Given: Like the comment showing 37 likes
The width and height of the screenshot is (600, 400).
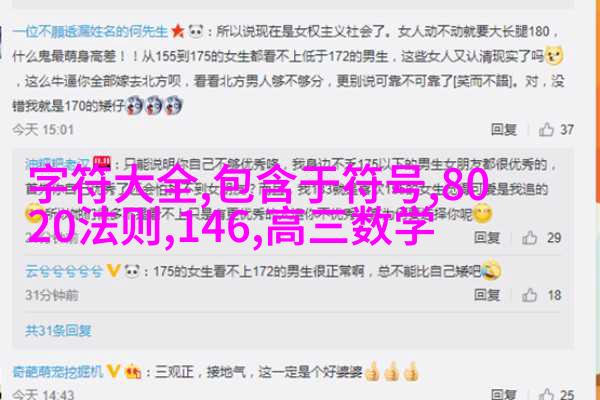Looking at the screenshot, I should pyautogui.click(x=556, y=130).
